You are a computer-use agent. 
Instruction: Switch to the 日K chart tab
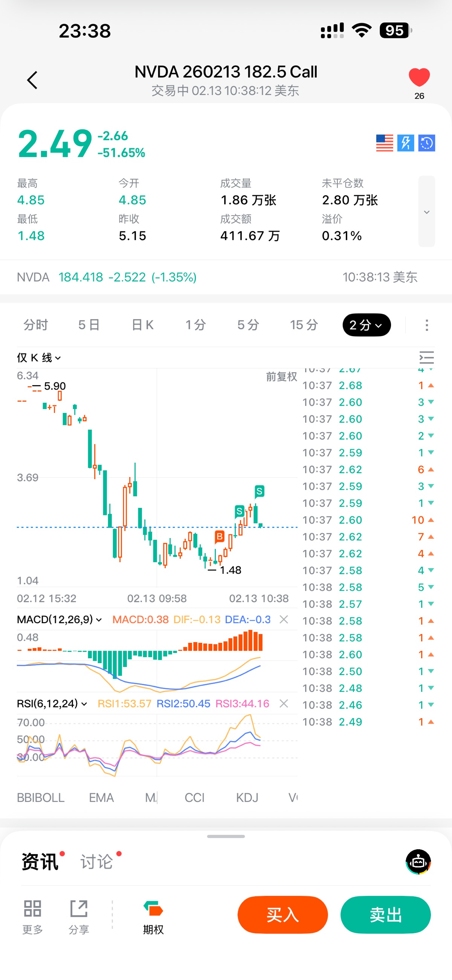[142, 325]
